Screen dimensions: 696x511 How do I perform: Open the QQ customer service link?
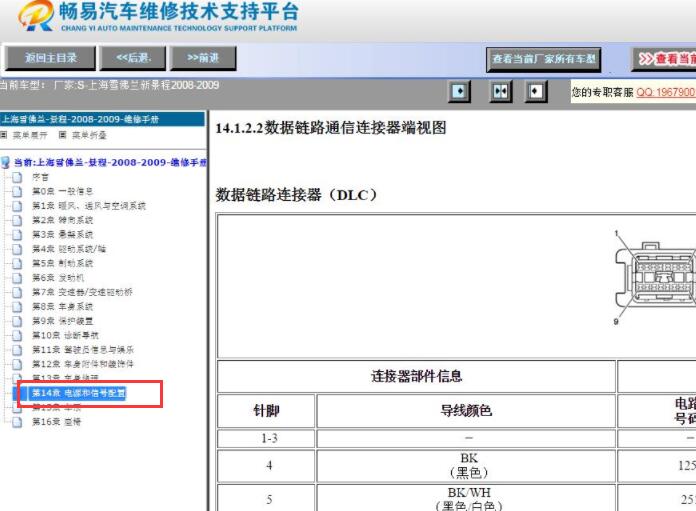(666, 92)
